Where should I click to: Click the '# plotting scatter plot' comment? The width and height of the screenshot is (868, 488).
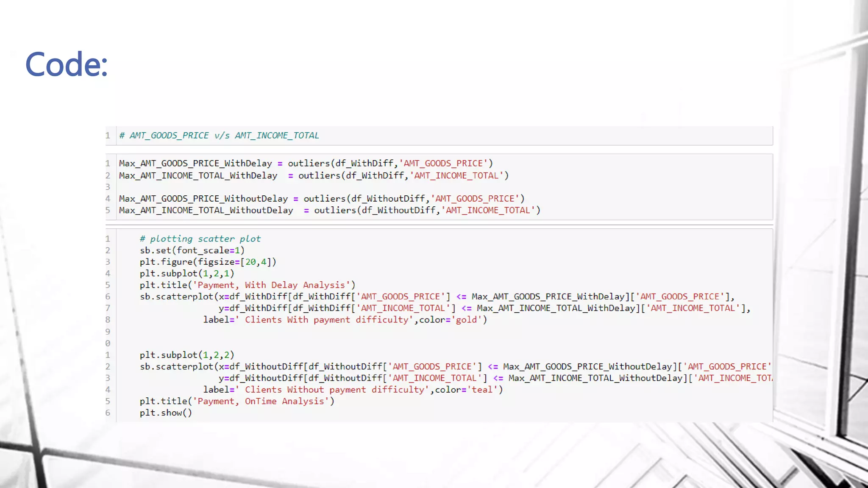(x=200, y=239)
